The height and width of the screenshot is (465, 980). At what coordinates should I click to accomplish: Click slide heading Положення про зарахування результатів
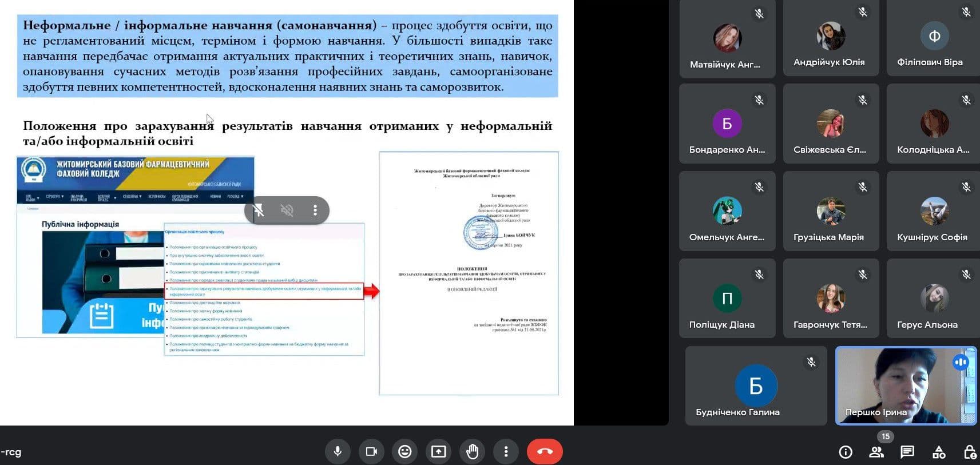(287, 133)
